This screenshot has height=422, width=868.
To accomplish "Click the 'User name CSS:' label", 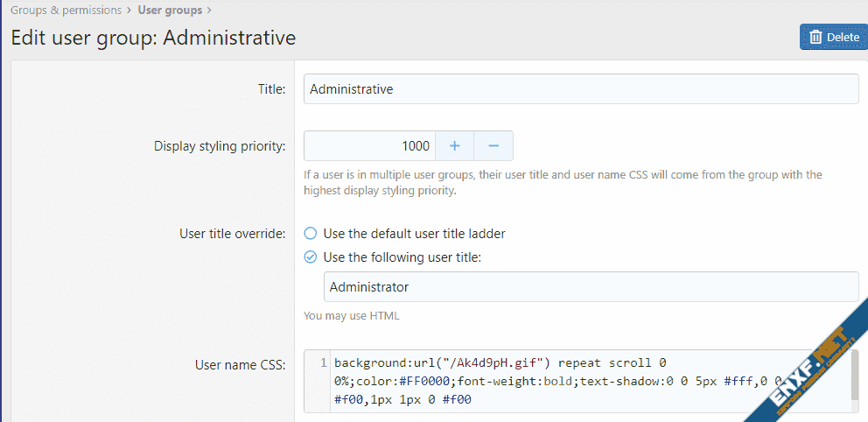I will 240,365.
